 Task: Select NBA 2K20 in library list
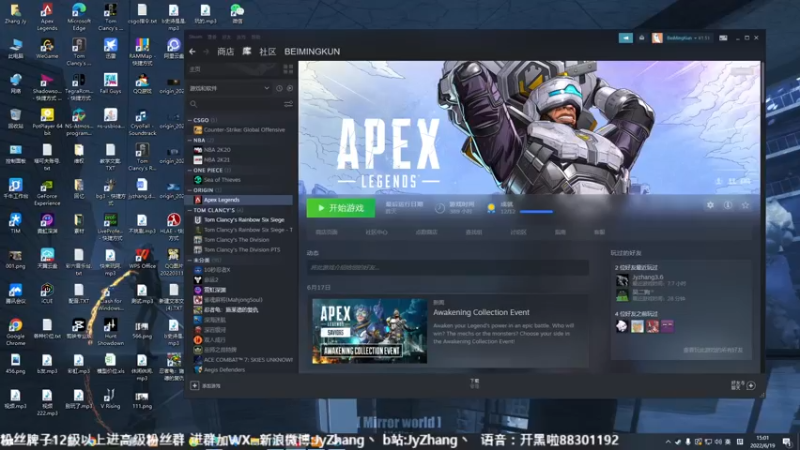pos(217,150)
